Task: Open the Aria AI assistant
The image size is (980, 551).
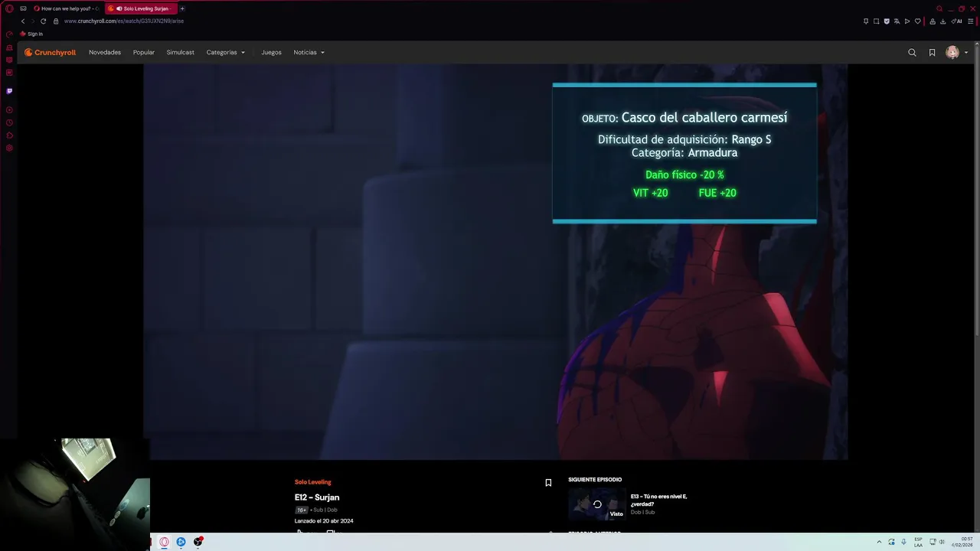Action: tap(956, 21)
